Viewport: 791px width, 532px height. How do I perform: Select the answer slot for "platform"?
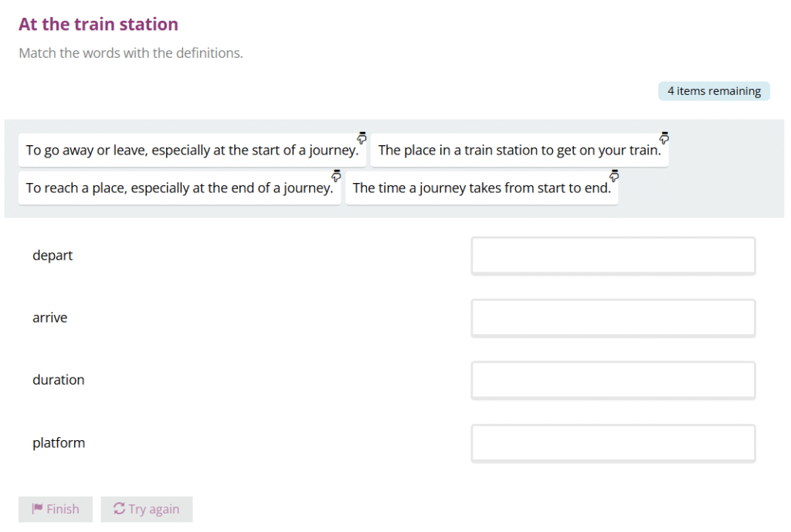[x=613, y=443]
